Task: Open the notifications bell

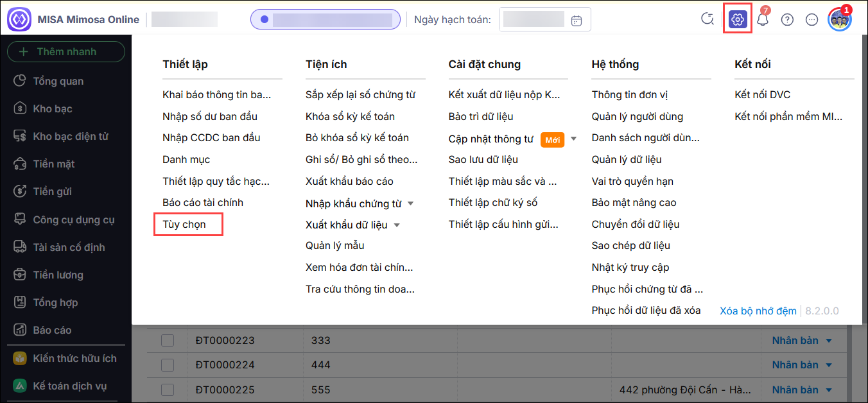Action: click(x=763, y=19)
